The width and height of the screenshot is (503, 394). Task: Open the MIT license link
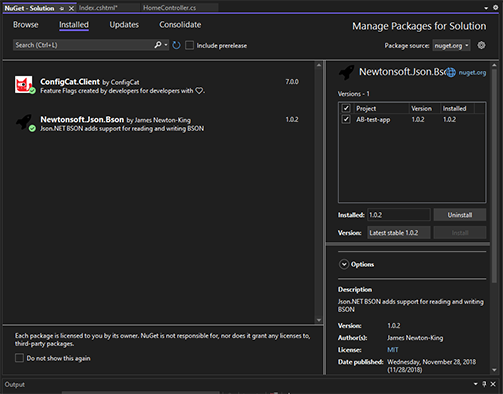click(392, 350)
